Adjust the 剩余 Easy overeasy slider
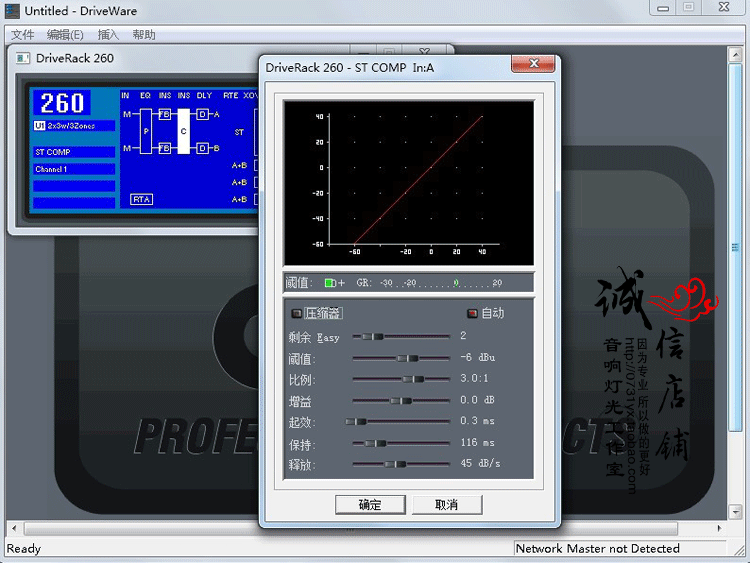 (x=373, y=336)
